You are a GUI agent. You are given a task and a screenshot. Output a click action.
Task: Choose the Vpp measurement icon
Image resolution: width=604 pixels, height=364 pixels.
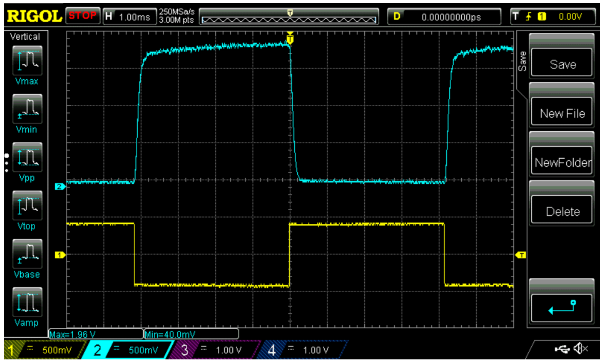click(27, 157)
